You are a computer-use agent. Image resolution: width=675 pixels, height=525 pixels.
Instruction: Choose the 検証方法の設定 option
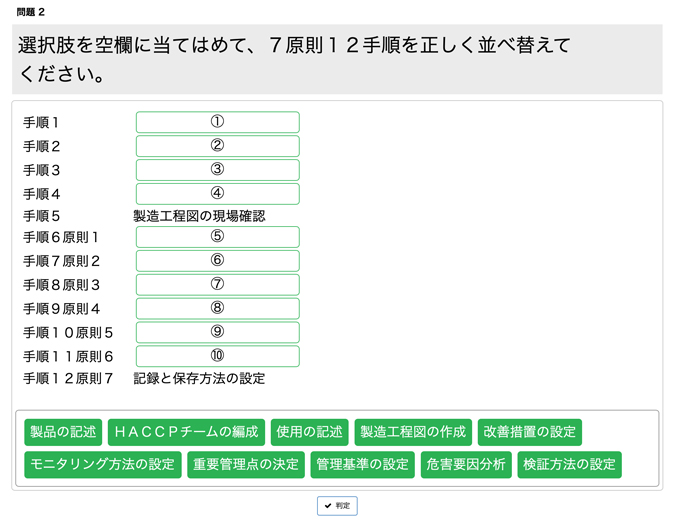570,465
